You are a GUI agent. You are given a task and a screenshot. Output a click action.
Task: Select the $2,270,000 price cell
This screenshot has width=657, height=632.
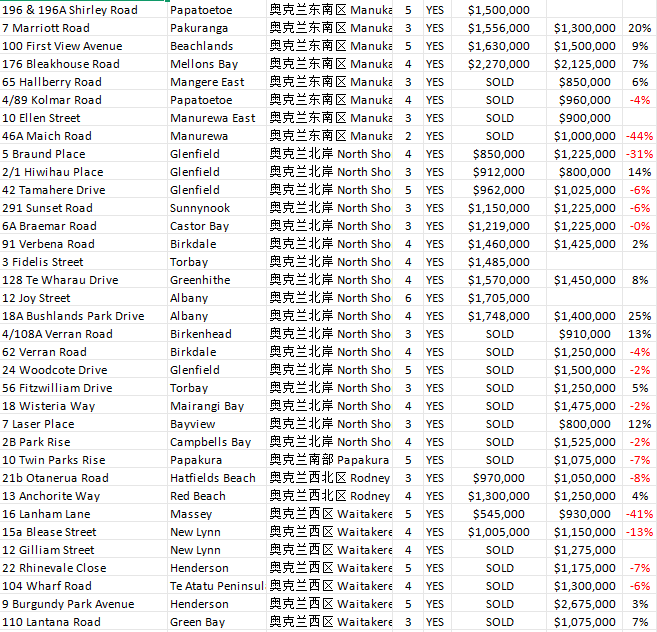tap(499, 64)
